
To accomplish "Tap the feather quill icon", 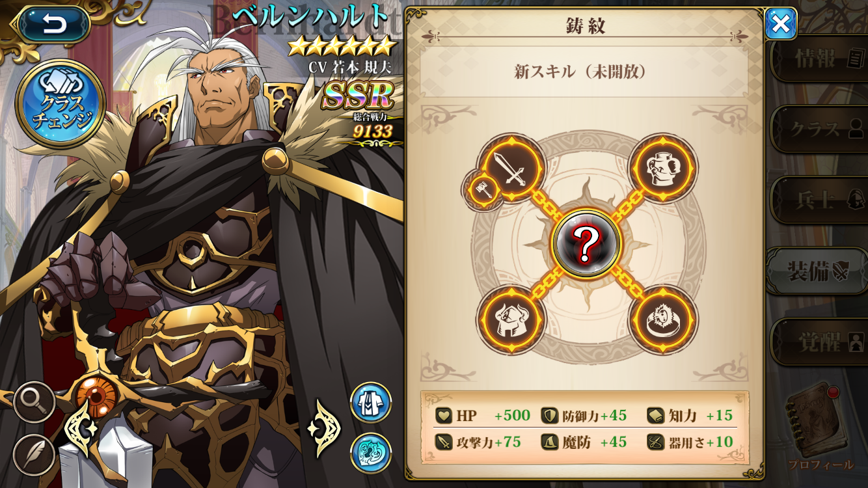I will tap(34, 454).
